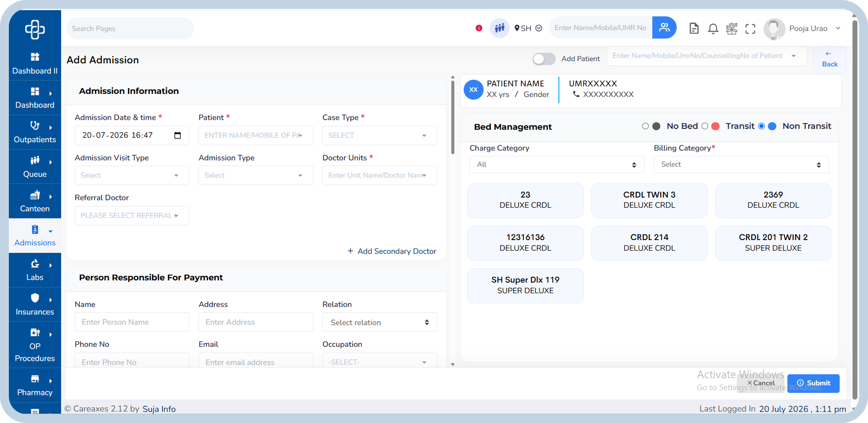Click the Search Pages field

point(130,28)
